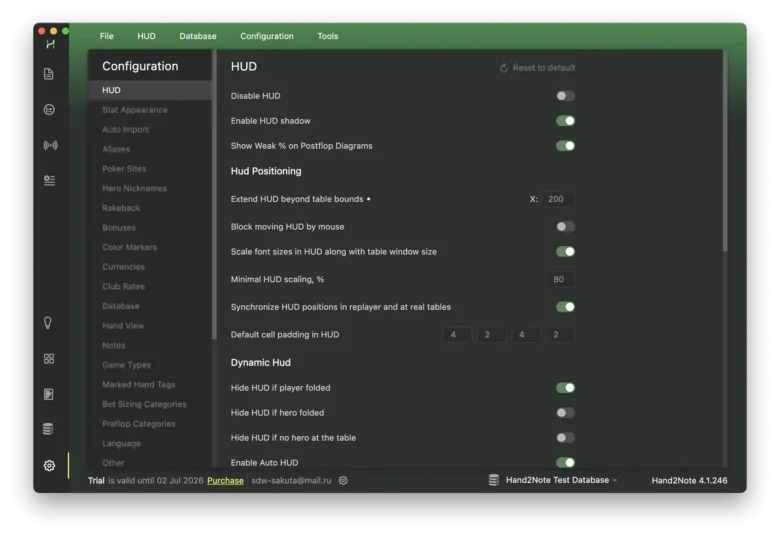
Task: Toggle the Enable Auto HUD switch
Action: 565,462
